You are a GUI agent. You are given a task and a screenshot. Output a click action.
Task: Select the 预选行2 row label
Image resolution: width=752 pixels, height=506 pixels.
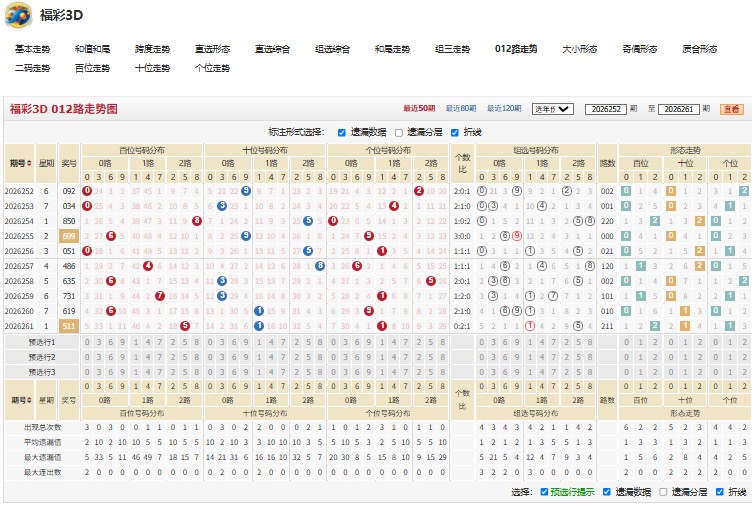(x=42, y=357)
